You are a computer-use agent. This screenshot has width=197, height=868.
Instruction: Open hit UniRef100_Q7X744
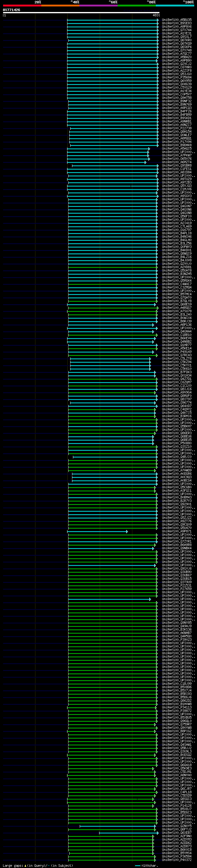click(177, 30)
